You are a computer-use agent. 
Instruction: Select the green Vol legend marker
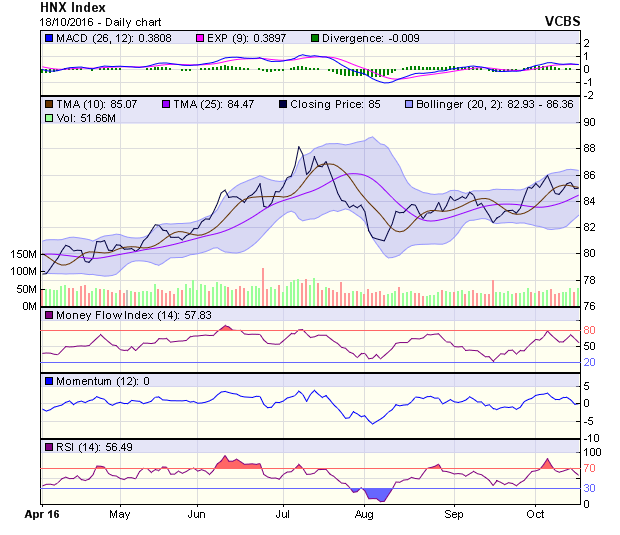(x=48, y=118)
